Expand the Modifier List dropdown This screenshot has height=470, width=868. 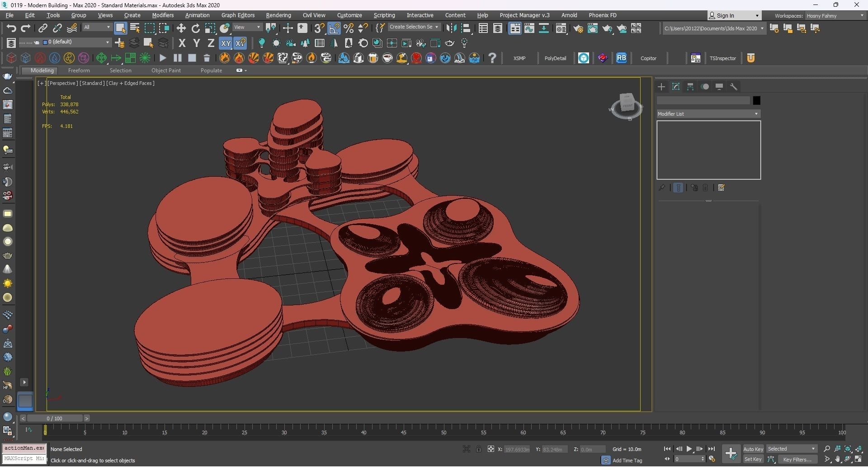click(x=708, y=114)
